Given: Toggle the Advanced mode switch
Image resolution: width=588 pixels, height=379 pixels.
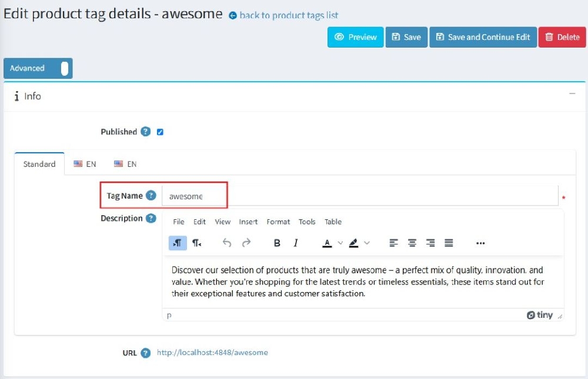Looking at the screenshot, I should [65, 68].
